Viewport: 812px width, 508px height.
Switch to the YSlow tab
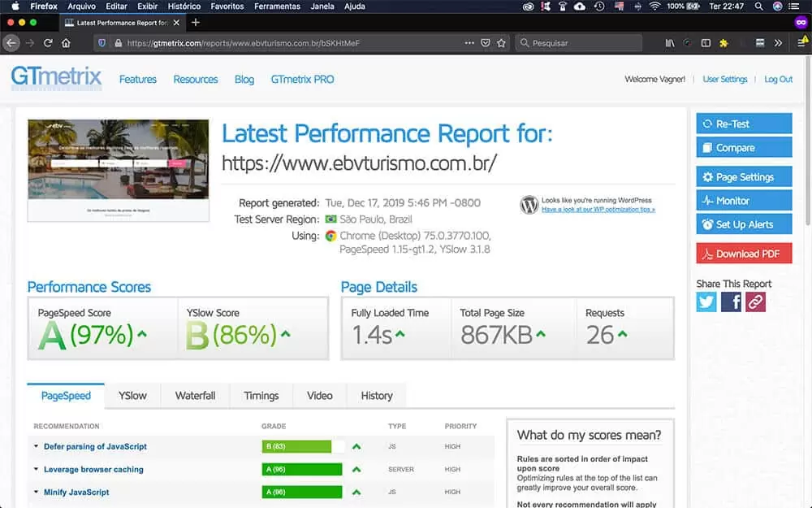(x=132, y=396)
